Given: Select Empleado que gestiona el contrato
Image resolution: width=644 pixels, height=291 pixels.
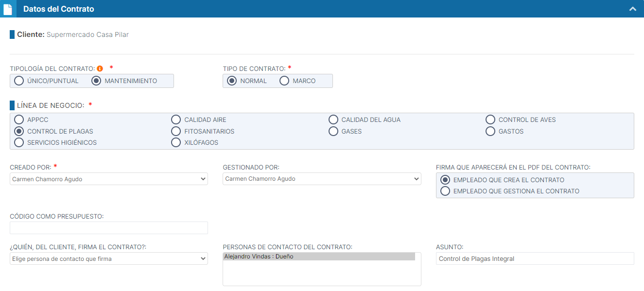Looking at the screenshot, I should click(445, 191).
